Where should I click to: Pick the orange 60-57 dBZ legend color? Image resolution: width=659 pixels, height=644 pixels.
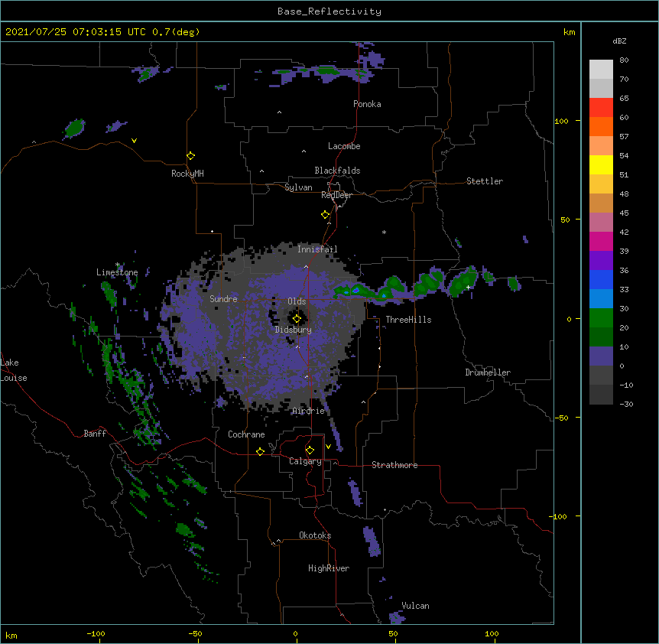(x=601, y=126)
